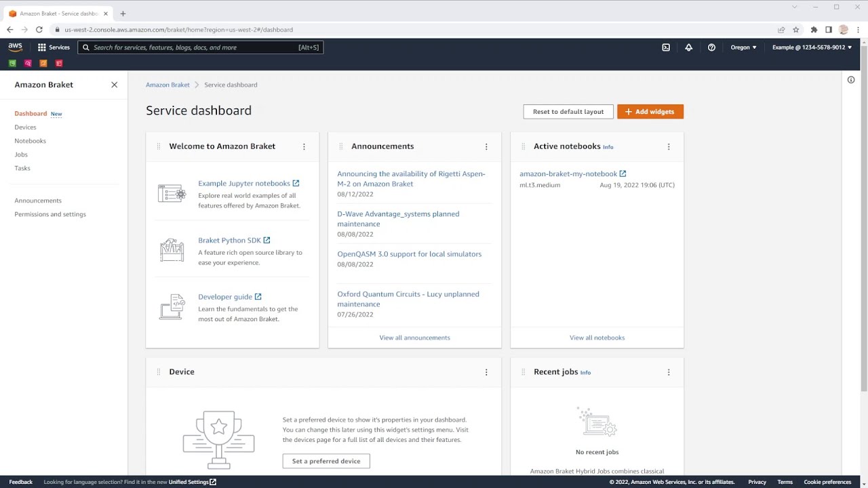The image size is (868, 488).
Task: Click Set a preferred device button
Action: [326, 461]
